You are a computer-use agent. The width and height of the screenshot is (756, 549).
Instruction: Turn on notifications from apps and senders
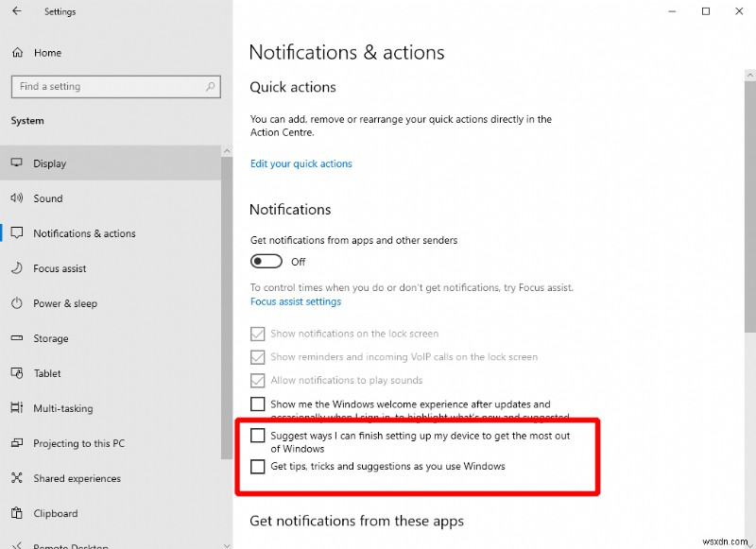click(x=266, y=261)
